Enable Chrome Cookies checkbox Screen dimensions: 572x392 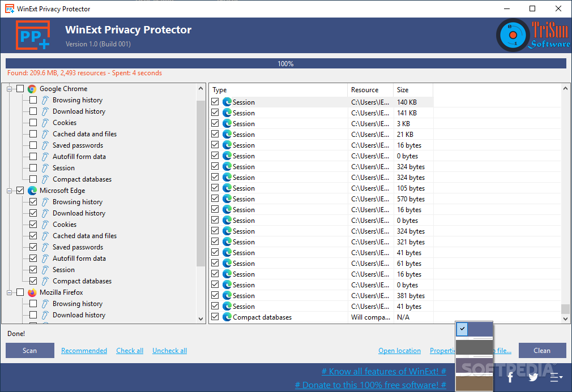[x=33, y=122]
